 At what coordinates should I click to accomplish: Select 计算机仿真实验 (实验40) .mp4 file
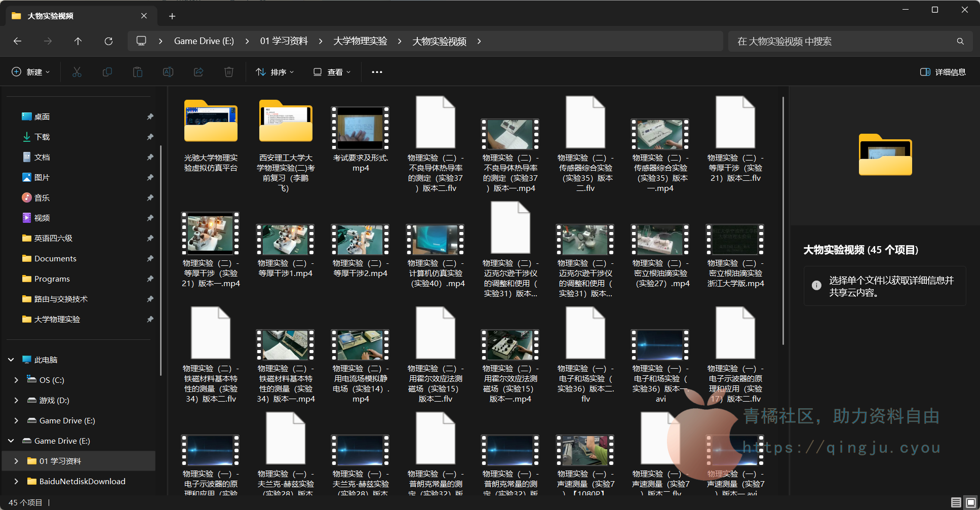[436, 256]
